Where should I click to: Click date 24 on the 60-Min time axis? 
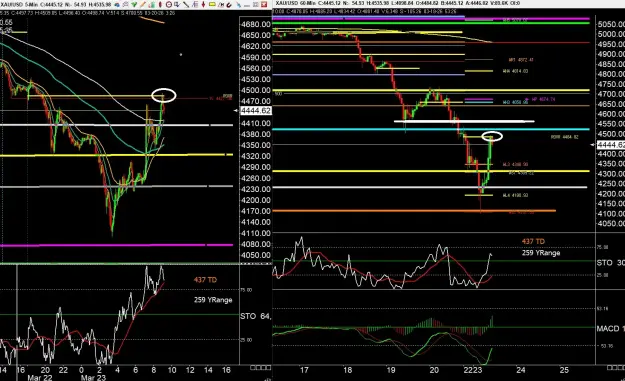tap(521, 370)
